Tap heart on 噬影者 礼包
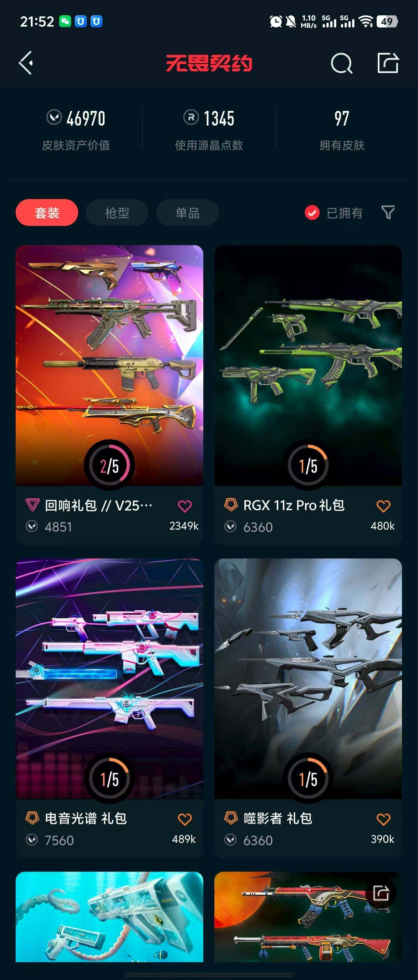Image resolution: width=418 pixels, height=980 pixels. (x=383, y=819)
